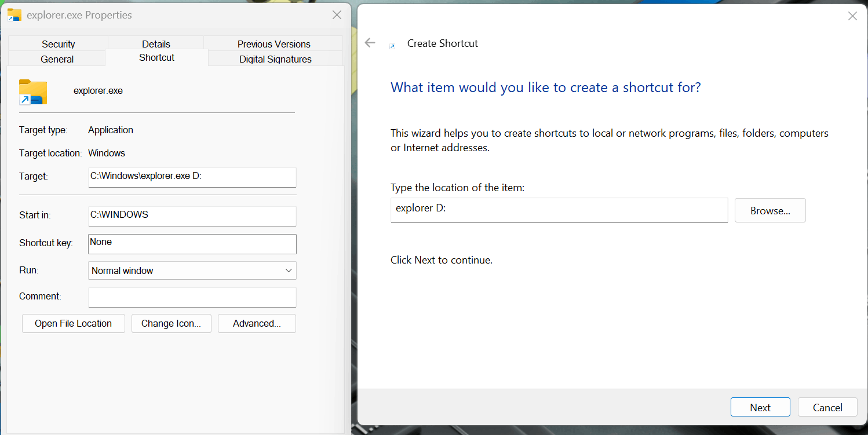Click the Properties title bar shortcut icon

pyautogui.click(x=14, y=15)
